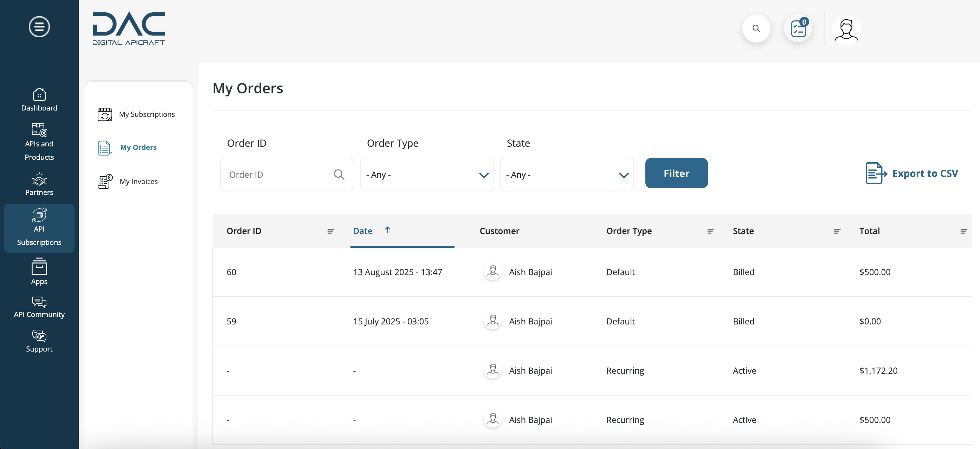This screenshot has width=980, height=449.
Task: Click customer avatar in $1,172.20 row
Action: click(x=493, y=370)
